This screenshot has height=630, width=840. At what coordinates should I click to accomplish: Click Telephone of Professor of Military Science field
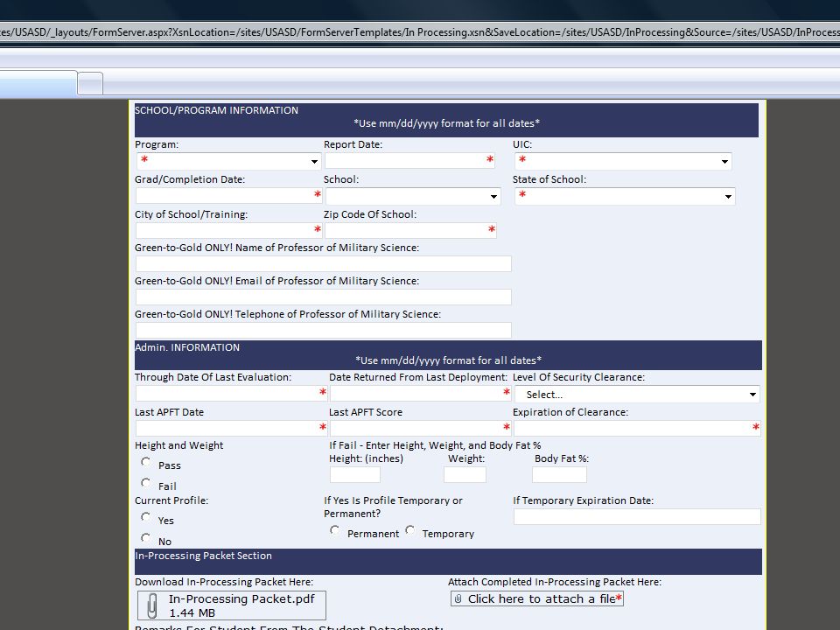pyautogui.click(x=324, y=330)
